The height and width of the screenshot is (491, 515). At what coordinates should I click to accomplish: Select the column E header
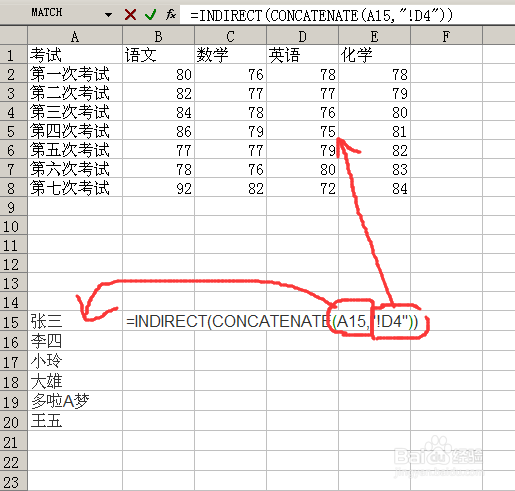pyautogui.click(x=374, y=36)
